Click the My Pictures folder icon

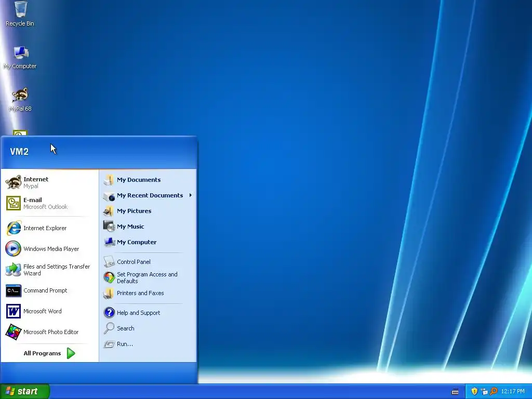[109, 211]
